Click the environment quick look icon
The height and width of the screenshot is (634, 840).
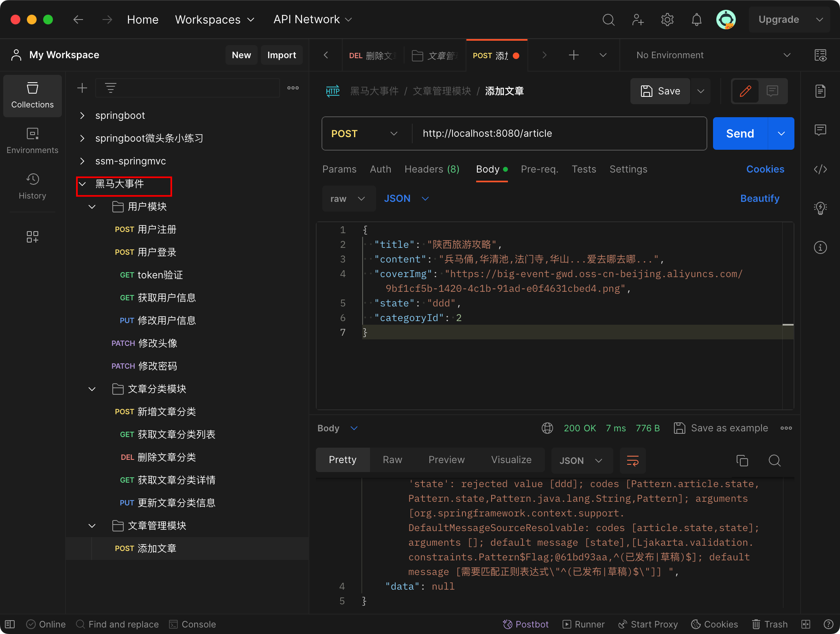click(x=820, y=55)
